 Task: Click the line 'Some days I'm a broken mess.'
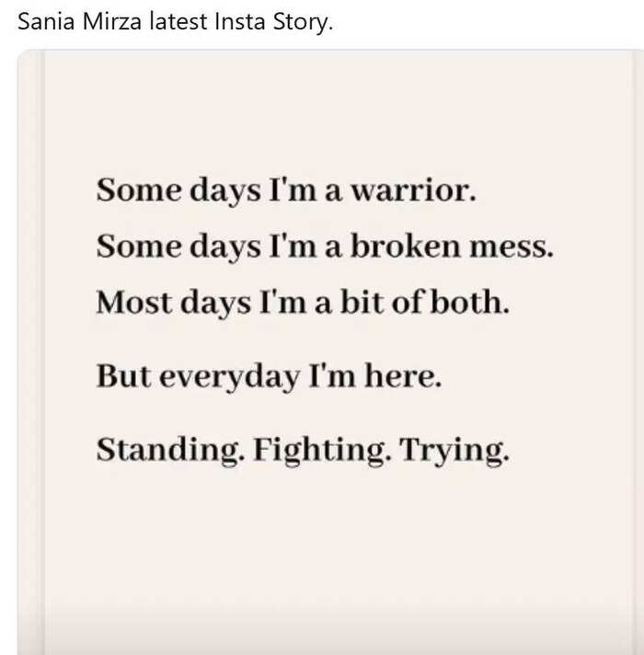point(325,247)
